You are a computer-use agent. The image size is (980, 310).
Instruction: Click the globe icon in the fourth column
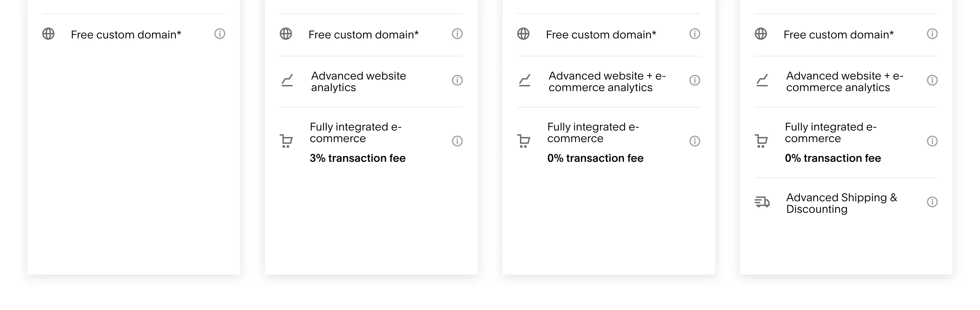click(x=761, y=34)
